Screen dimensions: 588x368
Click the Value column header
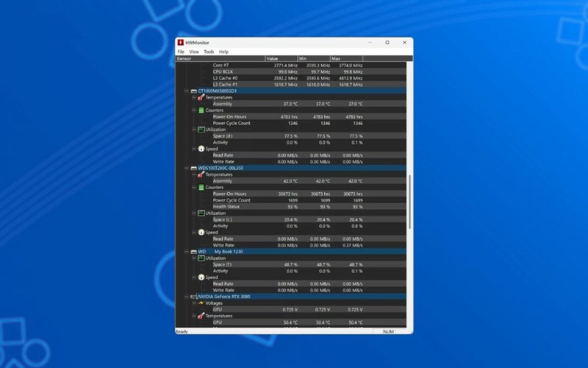click(x=282, y=59)
